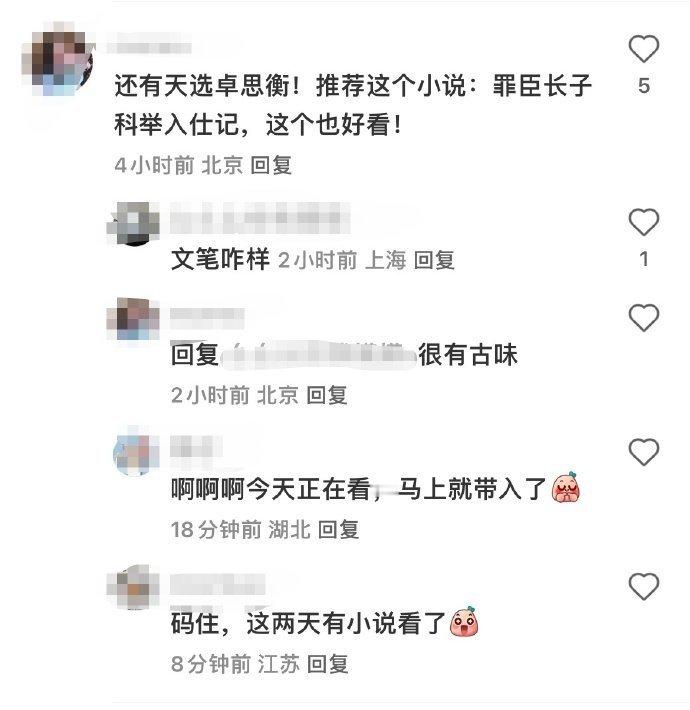Image resolution: width=690 pixels, height=710 pixels.
Task: Open avatar of the 江苏 commenter
Action: point(133,587)
